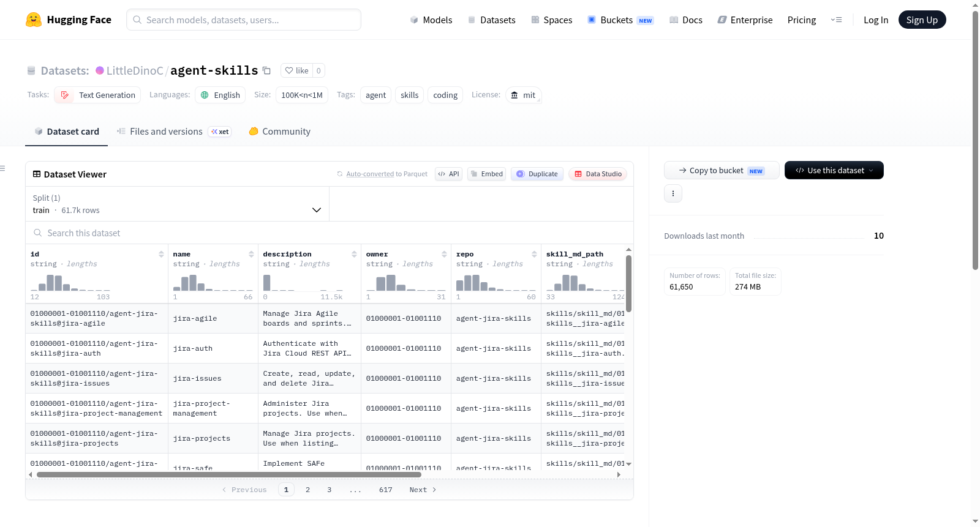This screenshot has height=527, width=980.
Task: Go to page 617 of the viewer
Action: click(386, 490)
